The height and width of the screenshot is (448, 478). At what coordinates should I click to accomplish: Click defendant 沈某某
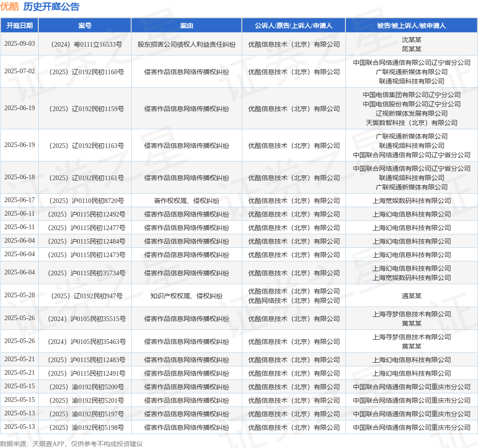[x=412, y=40]
